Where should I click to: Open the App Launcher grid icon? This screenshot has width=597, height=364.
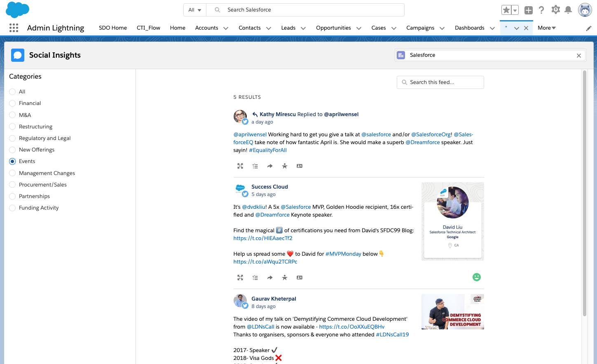click(x=14, y=28)
